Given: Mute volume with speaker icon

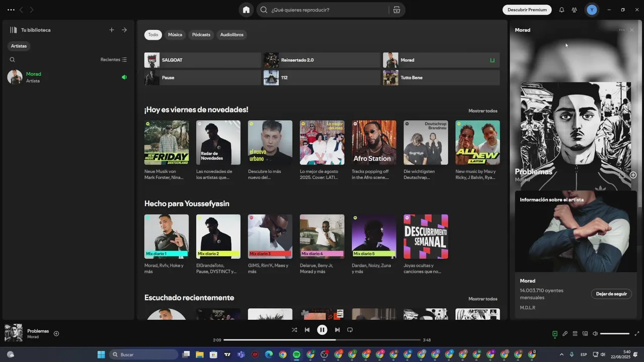Looking at the screenshot, I should pos(595,333).
